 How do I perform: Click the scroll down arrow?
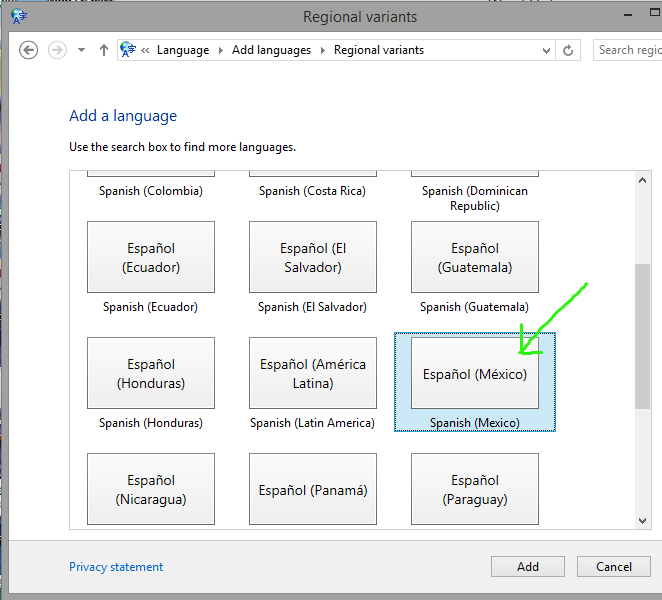[x=643, y=521]
